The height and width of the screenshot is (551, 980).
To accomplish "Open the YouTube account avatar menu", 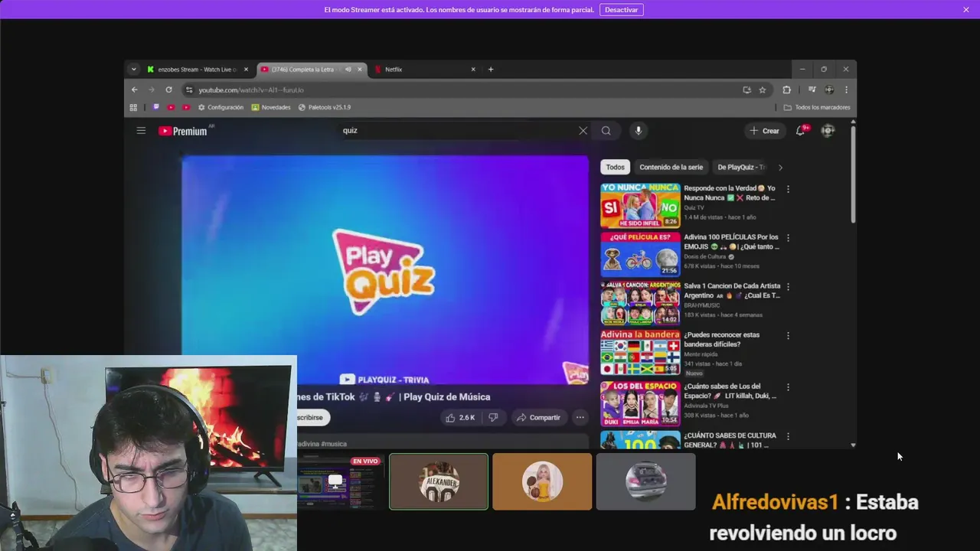I will [x=828, y=131].
